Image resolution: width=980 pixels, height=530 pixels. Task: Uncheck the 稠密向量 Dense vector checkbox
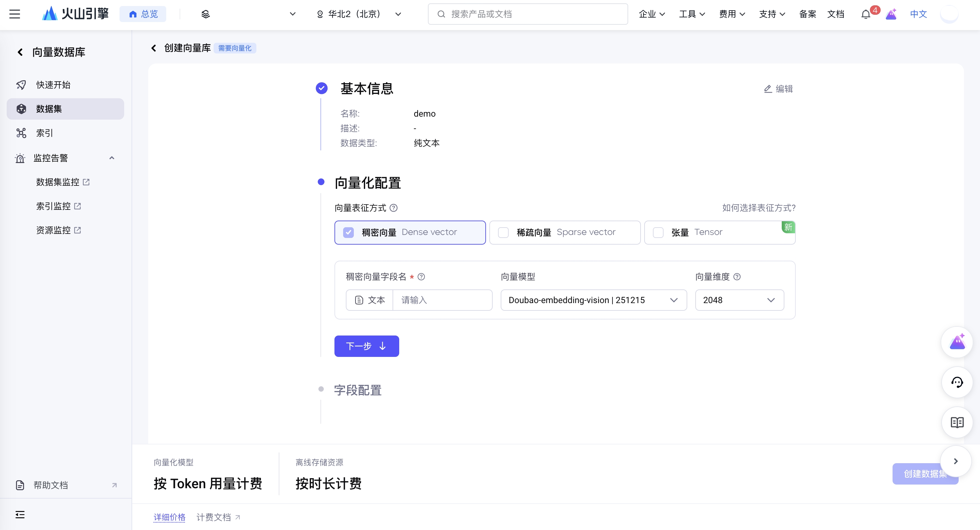click(348, 232)
